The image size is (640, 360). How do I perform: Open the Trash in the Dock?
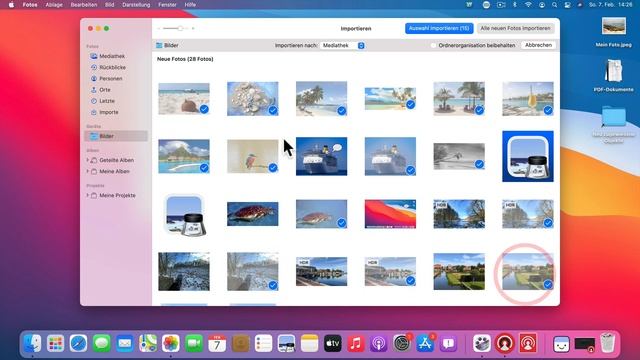click(x=607, y=342)
